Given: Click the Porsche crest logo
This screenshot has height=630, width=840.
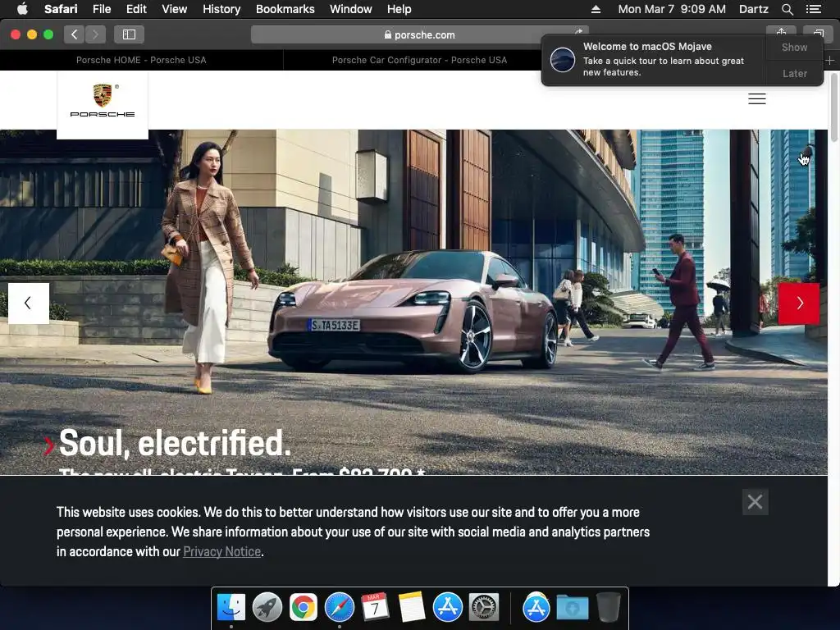Looking at the screenshot, I should pyautogui.click(x=103, y=101).
